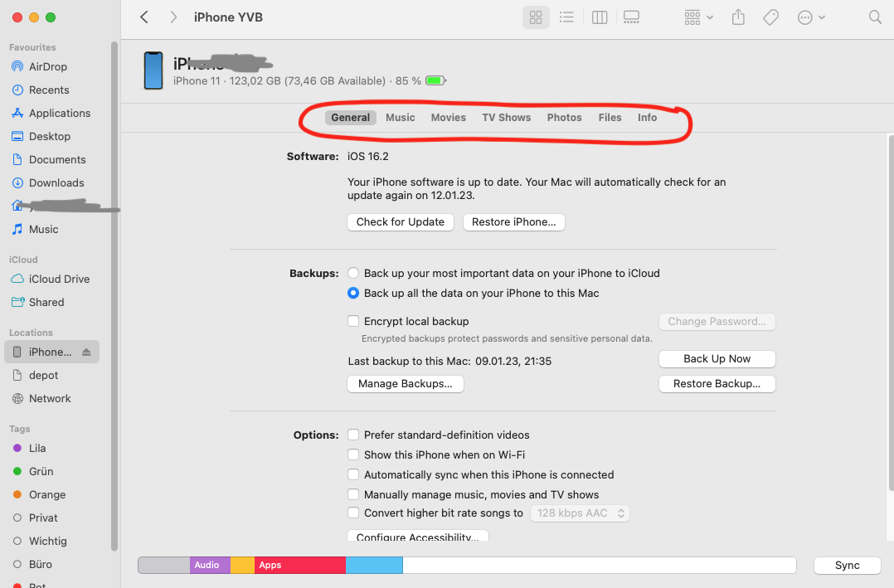Open Music folder in sidebar

pyautogui.click(x=43, y=229)
